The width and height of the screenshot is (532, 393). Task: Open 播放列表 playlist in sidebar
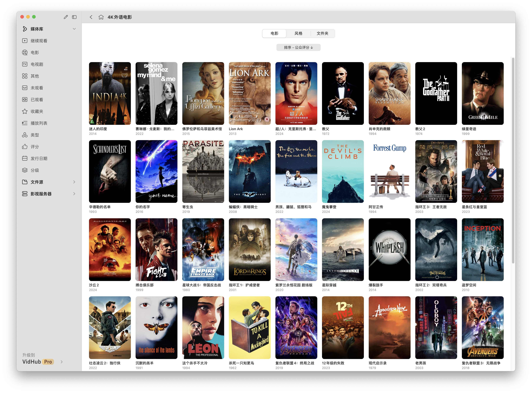pos(39,123)
